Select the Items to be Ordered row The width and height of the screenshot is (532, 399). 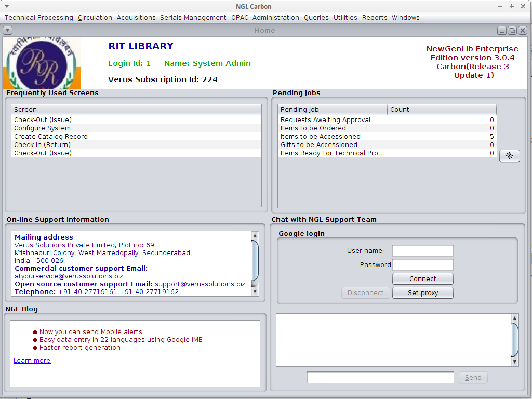pos(387,128)
